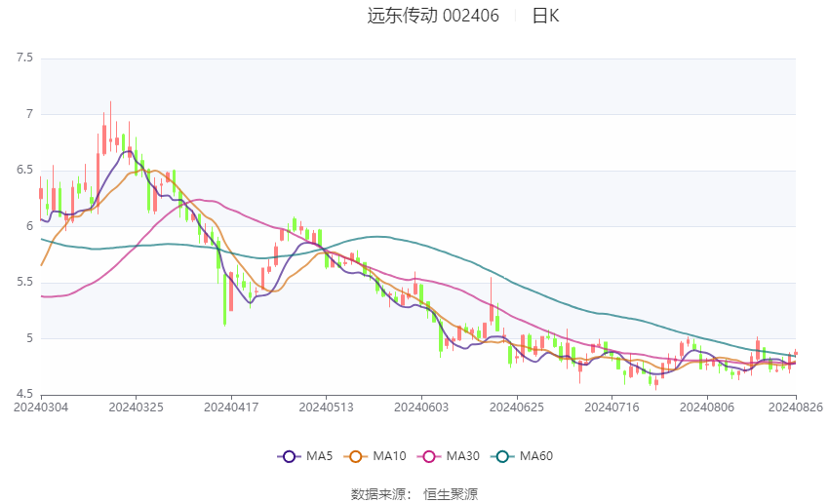This screenshot has width=829, height=504.
Task: Click the 6.5 price axis label
Action: coord(24,170)
